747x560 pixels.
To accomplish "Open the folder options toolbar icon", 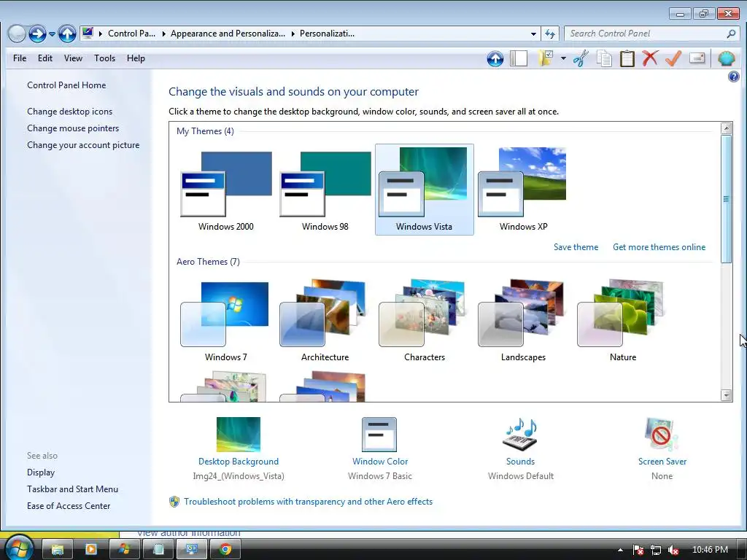I will click(x=546, y=58).
